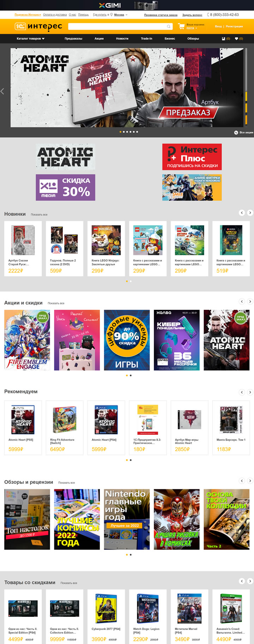Select second page dot under Акции и скидки
Viewport: 254px width, 644px height.
coord(131,375)
